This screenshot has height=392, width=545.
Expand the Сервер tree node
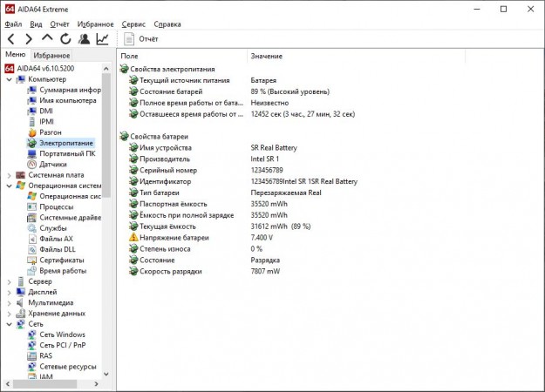(x=9, y=281)
